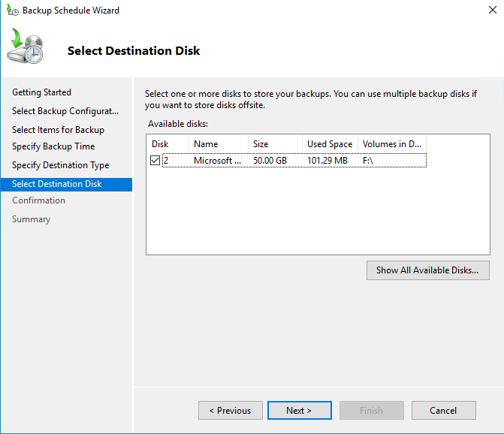
Task: Close the wizard with the X button
Action: pos(493,10)
